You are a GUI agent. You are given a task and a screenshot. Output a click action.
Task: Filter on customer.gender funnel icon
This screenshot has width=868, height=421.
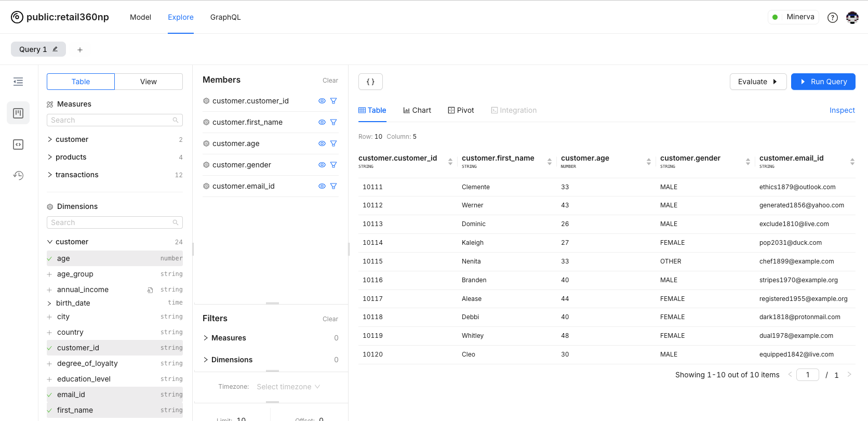coord(333,165)
